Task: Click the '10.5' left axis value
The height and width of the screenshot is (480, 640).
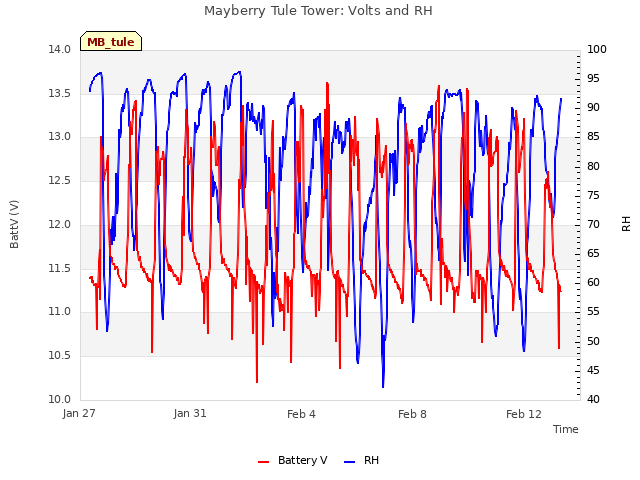Action: (60, 356)
